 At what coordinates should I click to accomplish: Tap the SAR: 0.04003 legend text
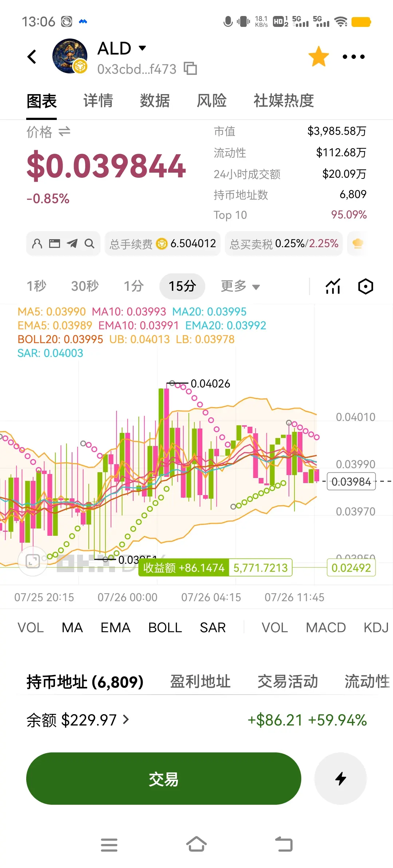tap(50, 353)
